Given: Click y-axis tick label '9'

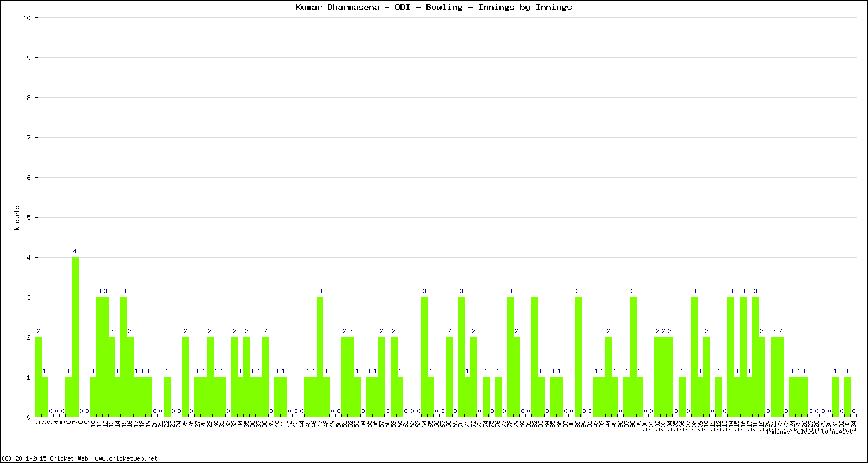Looking at the screenshot, I should coord(28,58).
